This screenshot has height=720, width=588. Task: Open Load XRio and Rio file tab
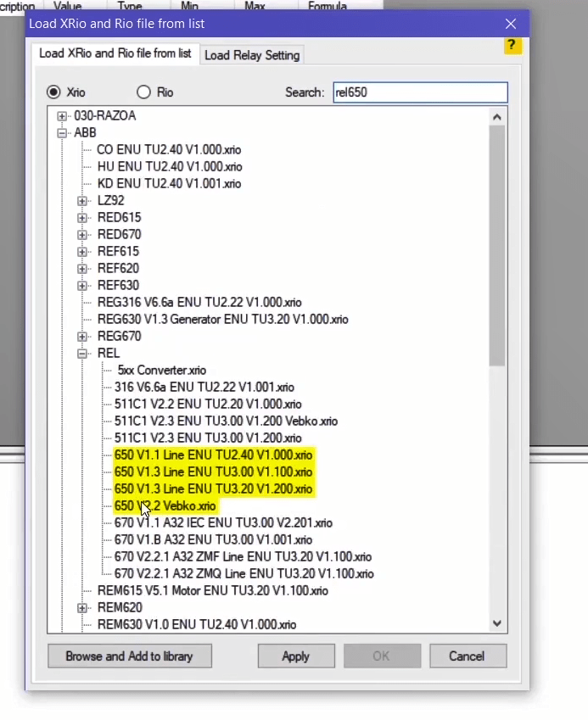coord(115,53)
